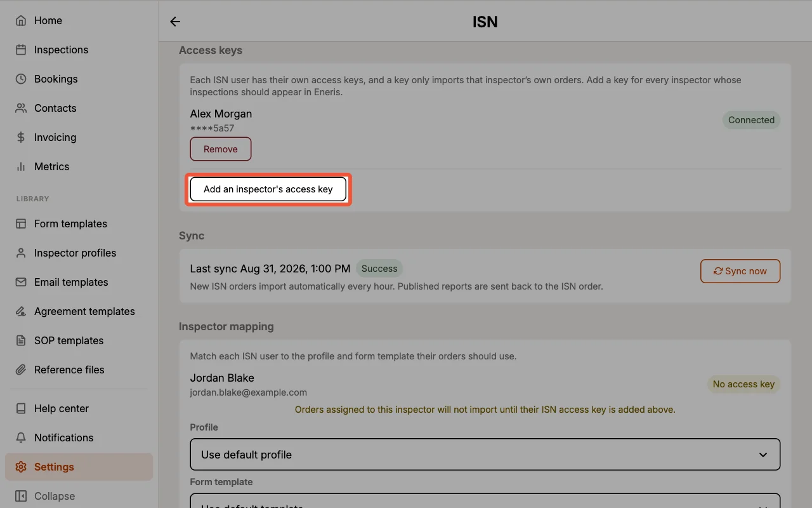Click the No access key badge

pyautogui.click(x=743, y=384)
